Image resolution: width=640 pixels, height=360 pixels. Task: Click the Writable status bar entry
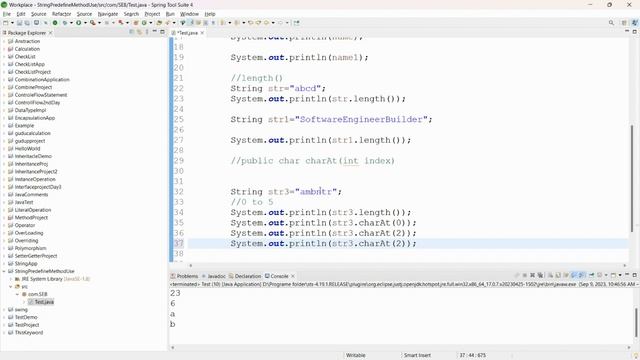pos(356,355)
